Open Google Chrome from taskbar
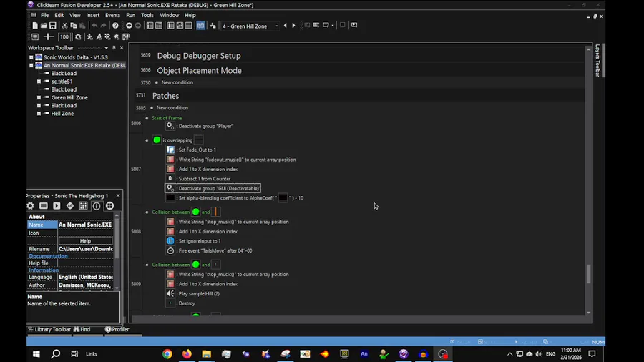The width and height of the screenshot is (644, 362). [167, 354]
